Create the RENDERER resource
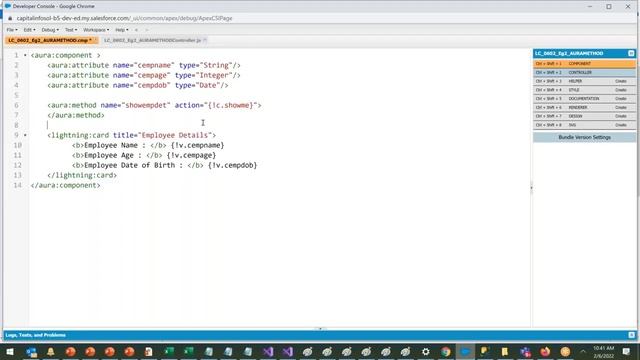Viewport: 640px width, 360px height. [621, 107]
